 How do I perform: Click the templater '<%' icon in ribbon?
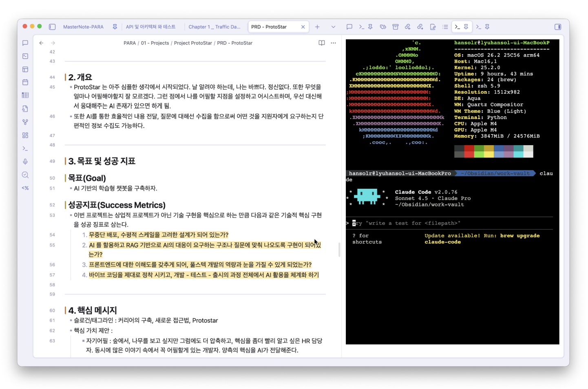pos(25,188)
